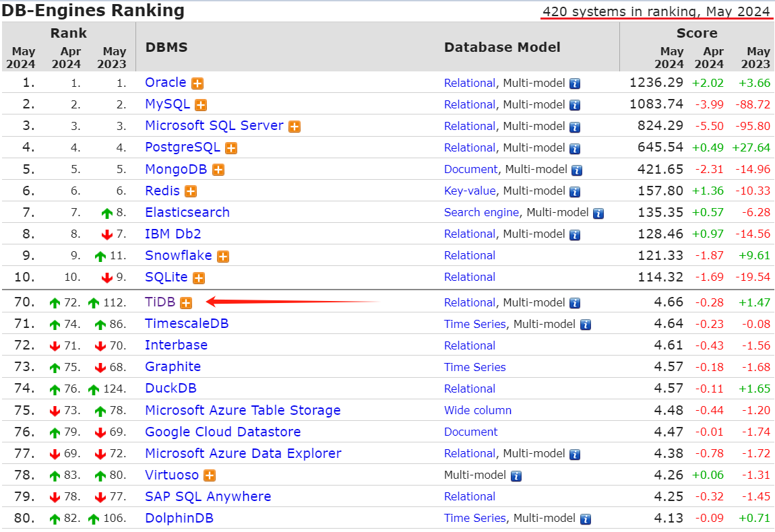Click the orange plus icon beside MySQL

click(201, 105)
